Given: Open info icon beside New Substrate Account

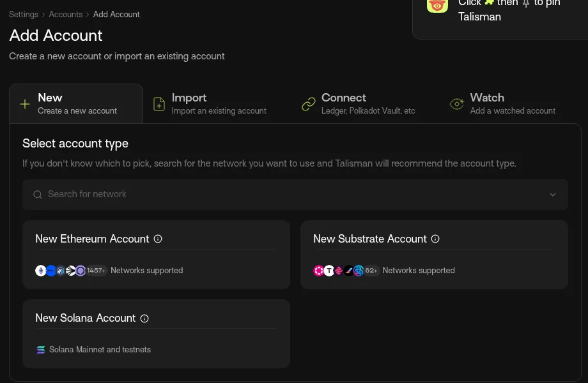Looking at the screenshot, I should pyautogui.click(x=435, y=239).
